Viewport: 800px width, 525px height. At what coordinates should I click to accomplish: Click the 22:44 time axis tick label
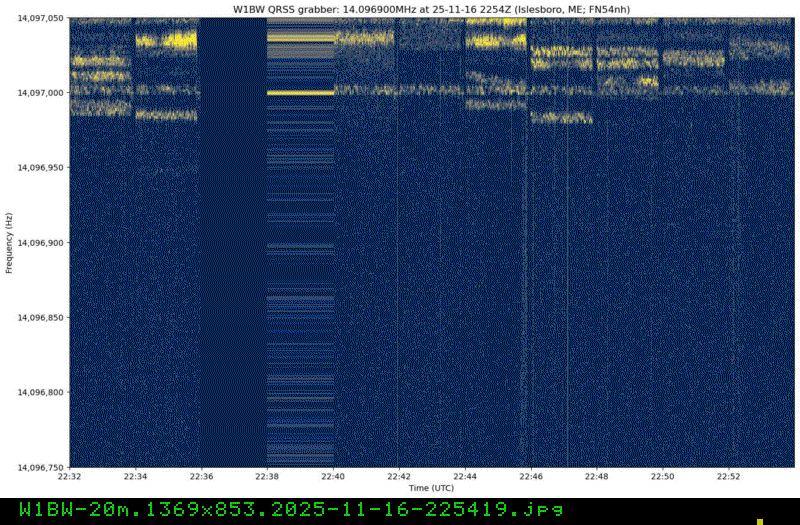[465, 478]
